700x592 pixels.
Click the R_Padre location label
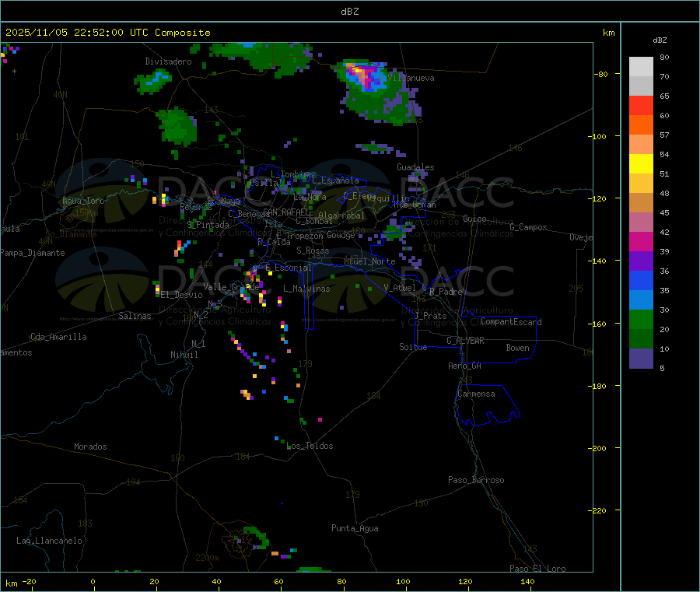(x=446, y=292)
